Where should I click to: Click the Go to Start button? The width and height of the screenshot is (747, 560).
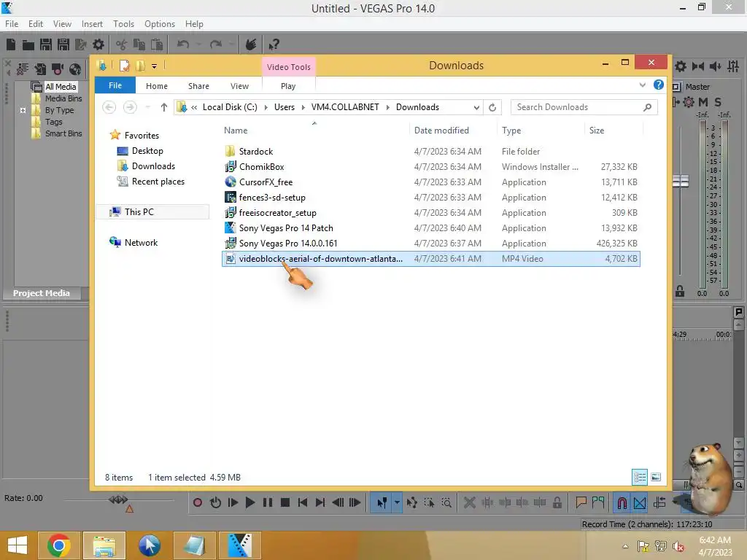point(303,502)
